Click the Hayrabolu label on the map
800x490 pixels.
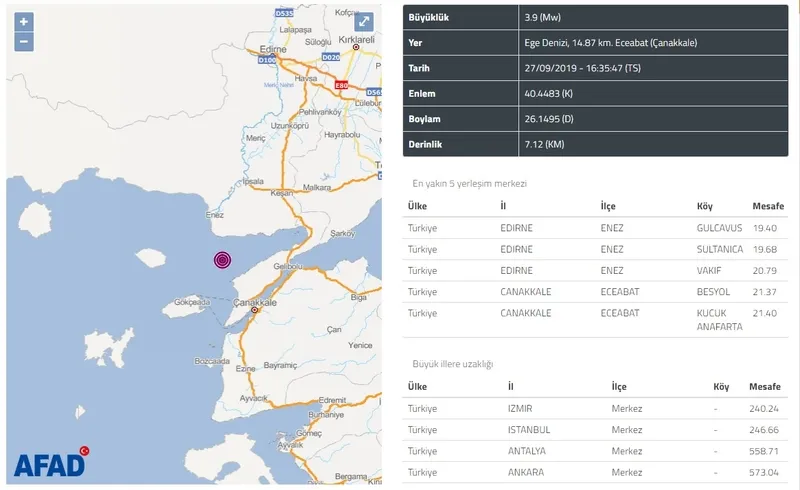pos(342,135)
